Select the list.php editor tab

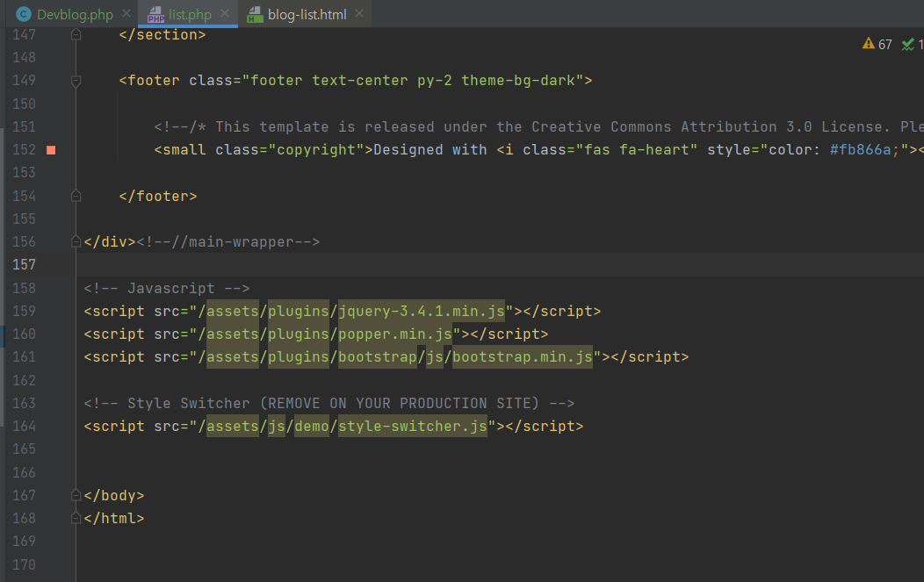point(190,14)
